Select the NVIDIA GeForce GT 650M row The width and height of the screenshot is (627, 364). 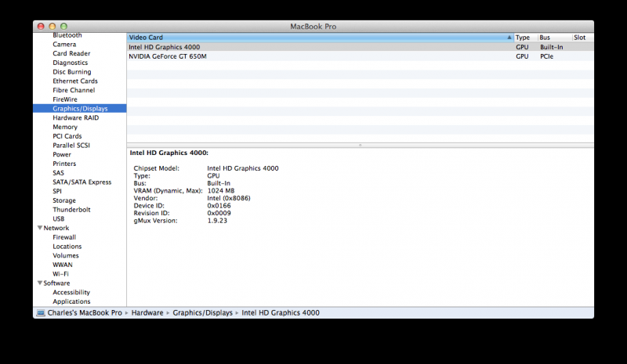[361, 56]
